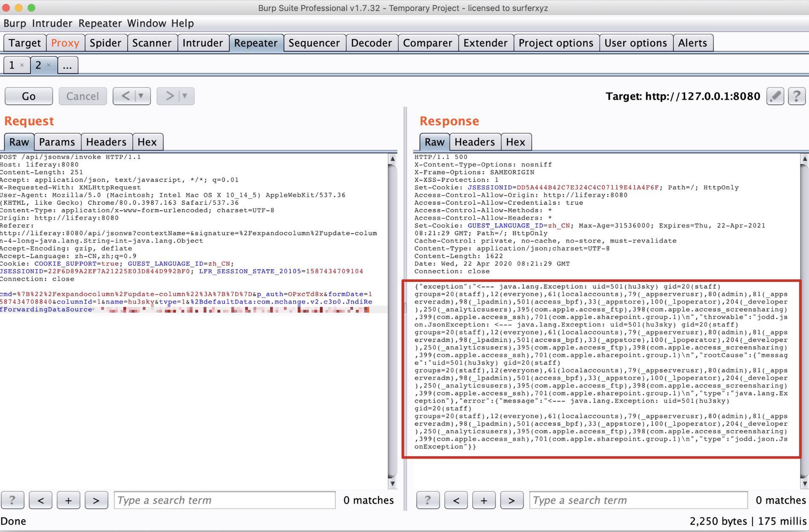Click request search help question-mark button

[12, 500]
